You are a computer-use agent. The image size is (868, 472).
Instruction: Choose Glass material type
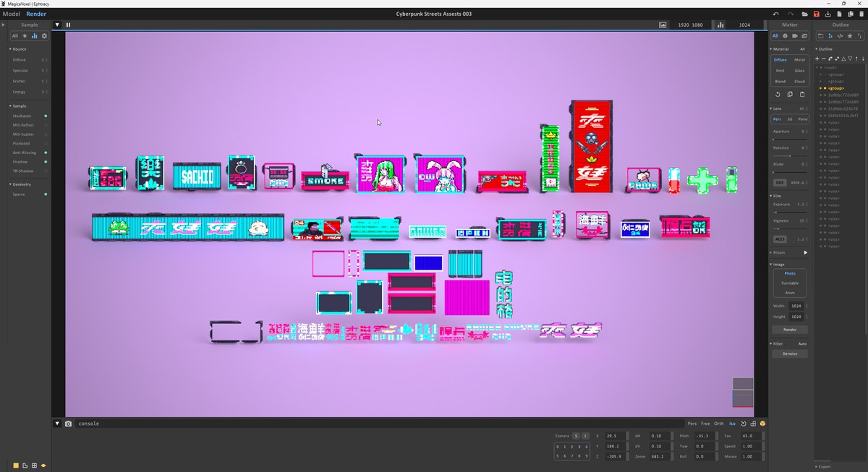[x=799, y=71]
